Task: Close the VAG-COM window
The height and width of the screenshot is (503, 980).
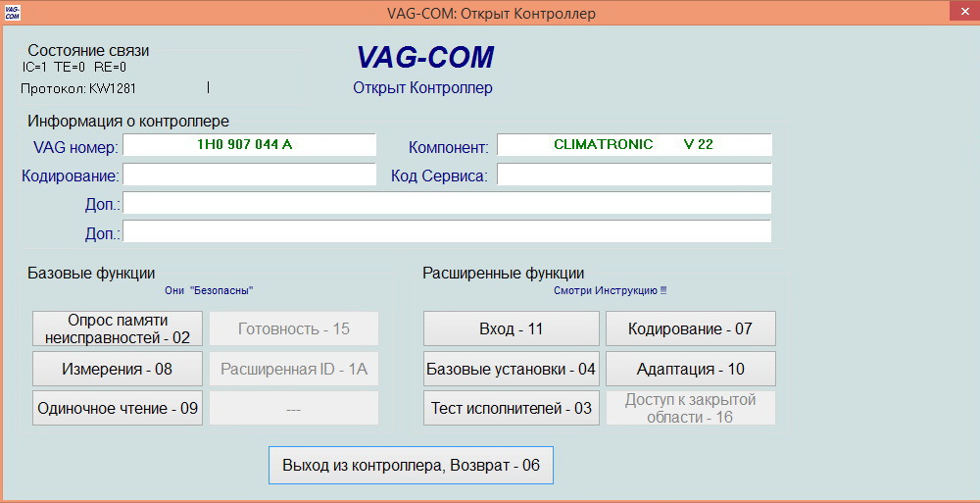Action: [x=964, y=11]
